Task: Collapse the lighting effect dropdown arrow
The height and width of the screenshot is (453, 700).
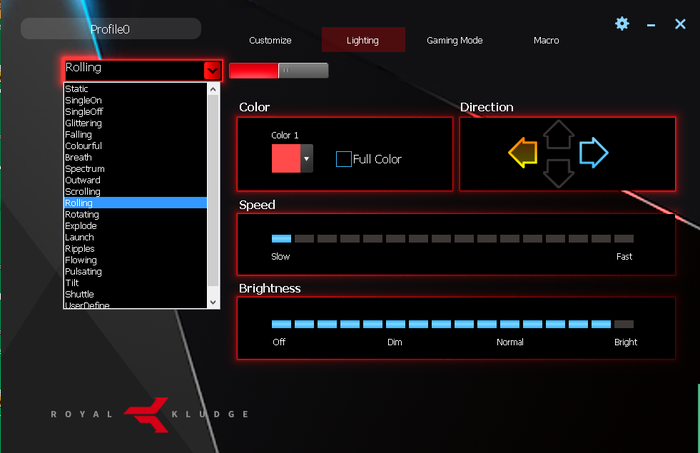Action: pyautogui.click(x=212, y=70)
